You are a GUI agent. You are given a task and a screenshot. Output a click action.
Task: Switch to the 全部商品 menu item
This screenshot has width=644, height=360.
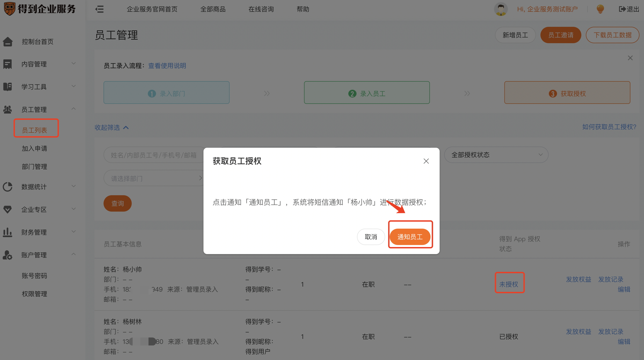213,9
